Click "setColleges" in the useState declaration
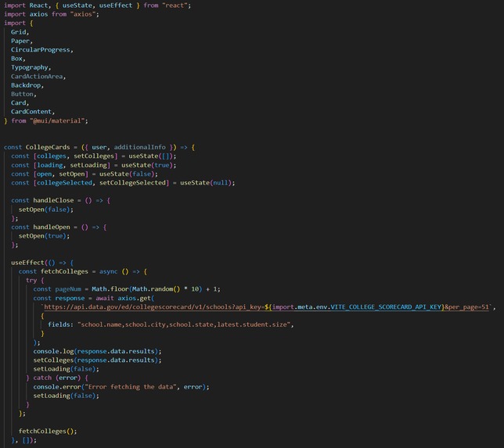Image resolution: width=504 pixels, height=448 pixels. (x=94, y=156)
